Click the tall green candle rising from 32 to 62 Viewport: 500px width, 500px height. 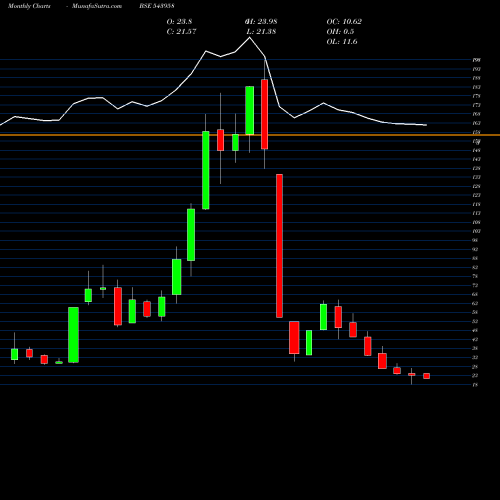click(73, 335)
